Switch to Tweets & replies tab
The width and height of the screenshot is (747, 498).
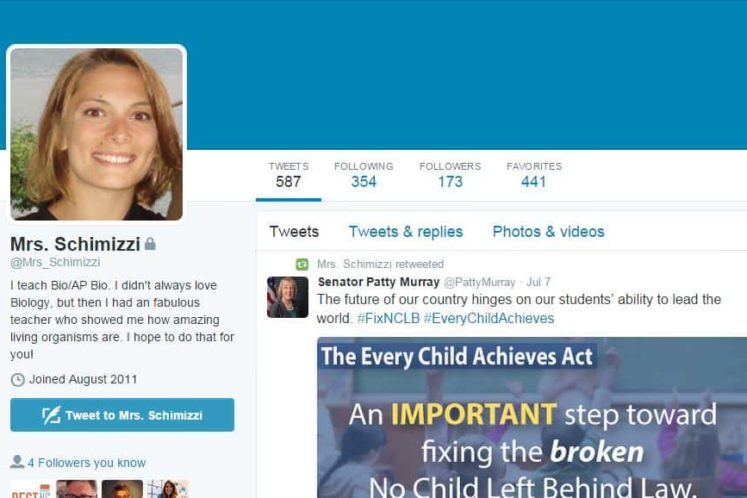pyautogui.click(x=405, y=232)
